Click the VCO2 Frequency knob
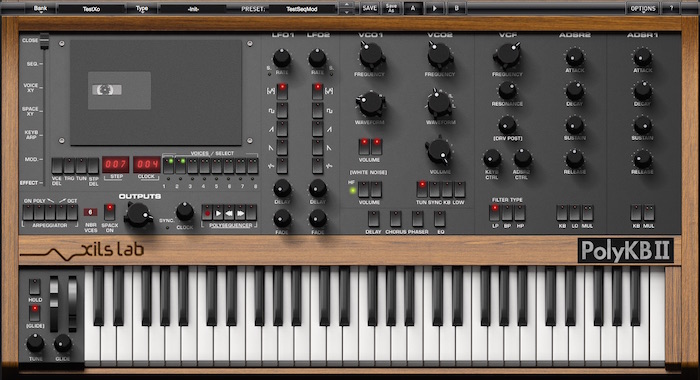Screen dimensions: 700x380 coord(440,55)
